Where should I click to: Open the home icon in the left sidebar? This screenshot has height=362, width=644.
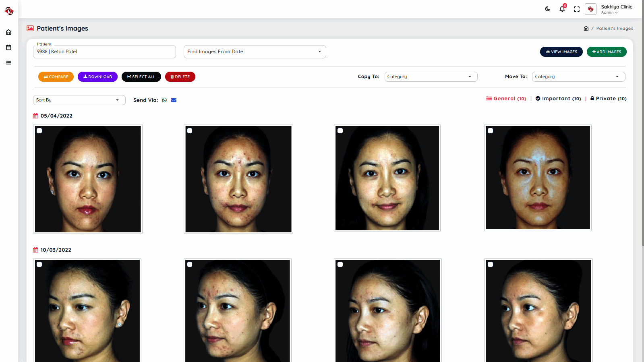coord(8,32)
